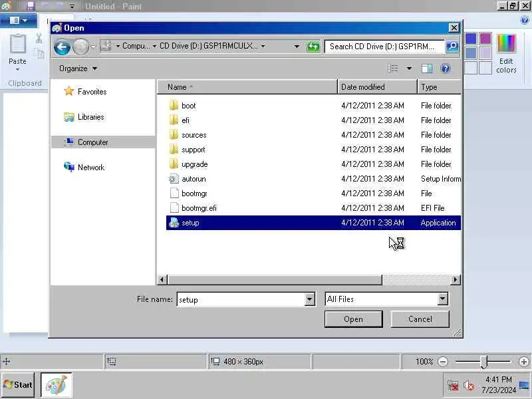This screenshot has width=532, height=399.
Task: Click the CD Drive (D:) breadcrumb segment
Action: 208,46
